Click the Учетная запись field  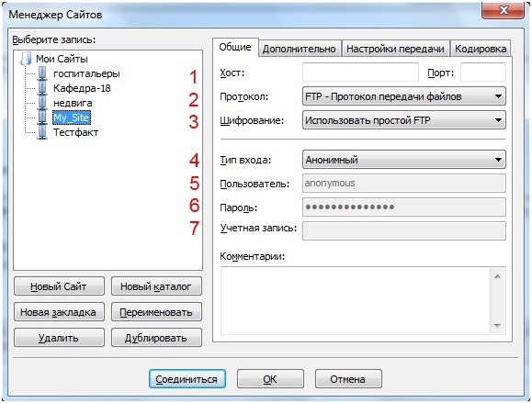[403, 230]
